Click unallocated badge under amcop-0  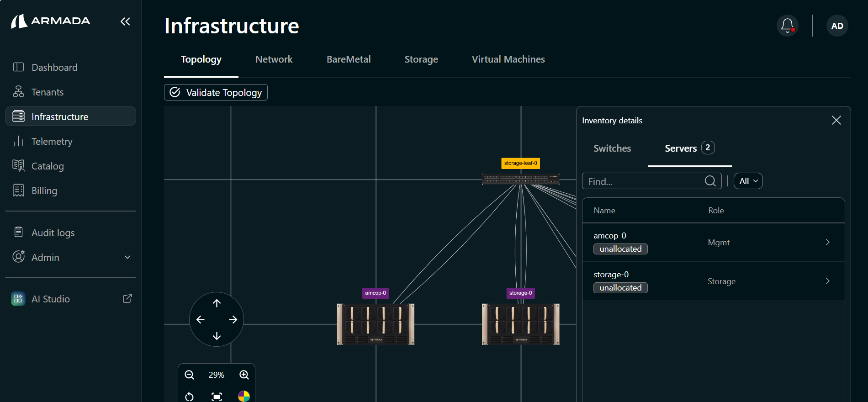(x=620, y=249)
